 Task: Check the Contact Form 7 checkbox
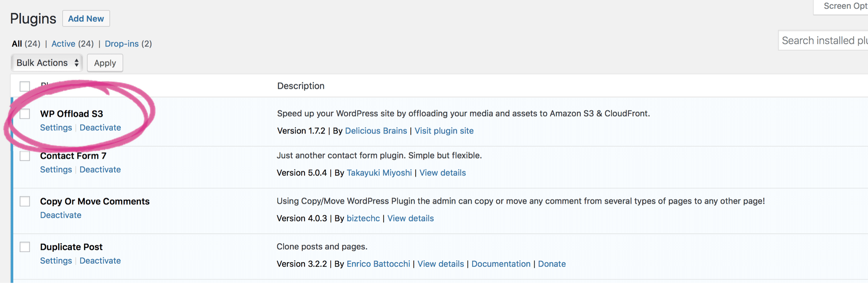coord(25,156)
